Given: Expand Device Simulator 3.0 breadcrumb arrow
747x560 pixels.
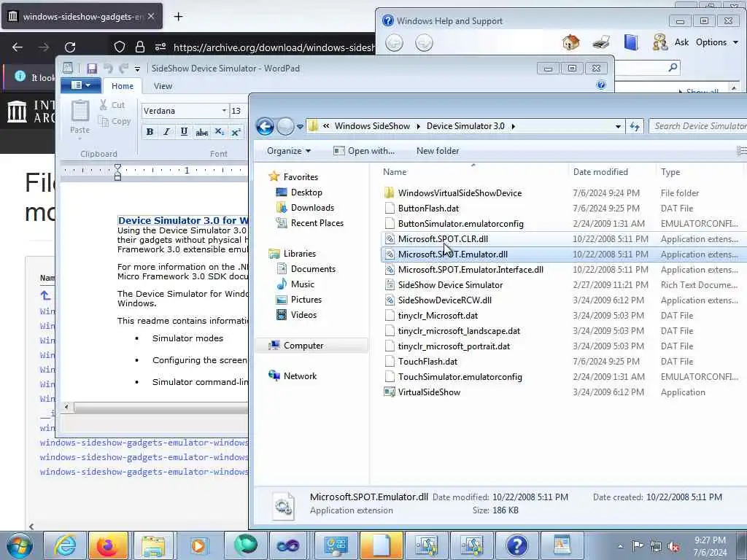Looking at the screenshot, I should coord(513,126).
